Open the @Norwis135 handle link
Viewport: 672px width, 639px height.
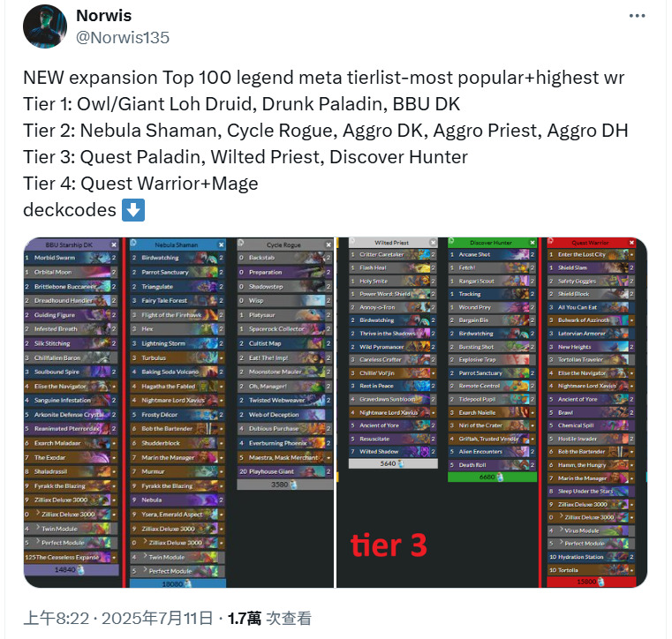pos(123,38)
